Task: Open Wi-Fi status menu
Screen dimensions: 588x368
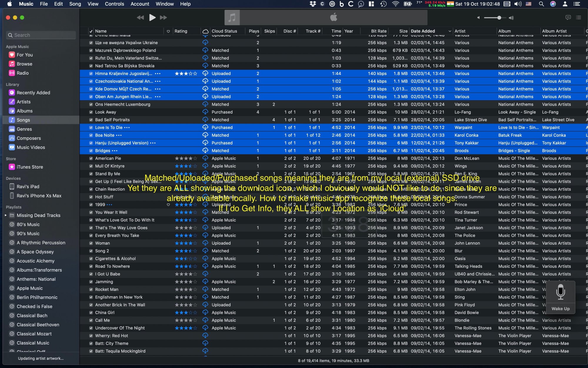Action: [x=395, y=4]
